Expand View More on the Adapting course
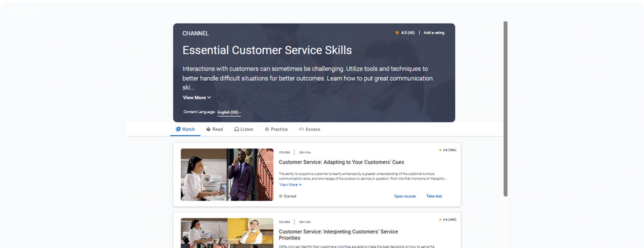 click(x=290, y=185)
